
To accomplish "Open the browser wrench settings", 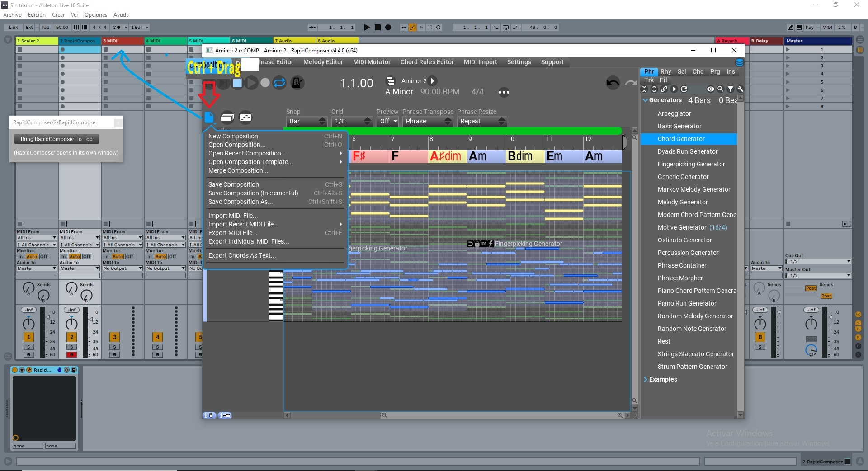I will pyautogui.click(x=740, y=89).
